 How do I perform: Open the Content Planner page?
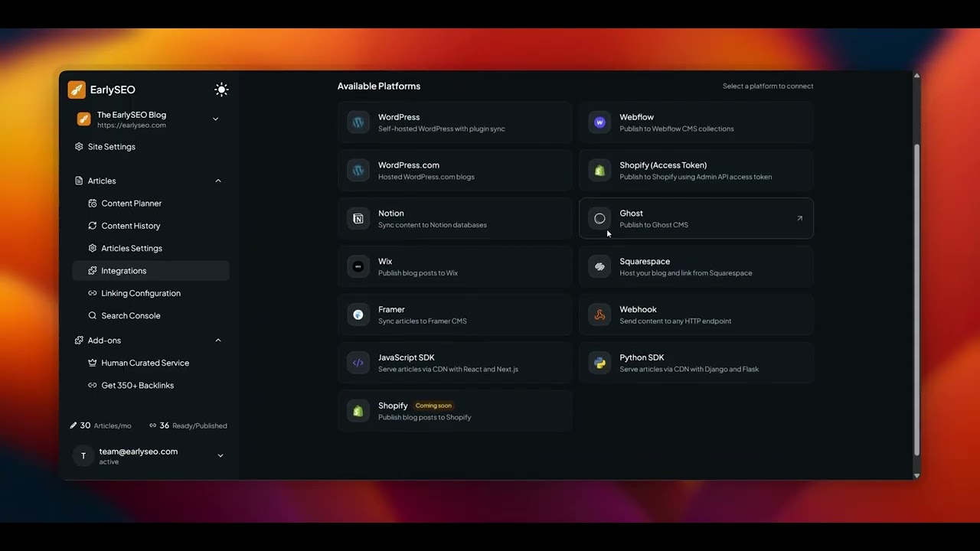[x=131, y=204]
